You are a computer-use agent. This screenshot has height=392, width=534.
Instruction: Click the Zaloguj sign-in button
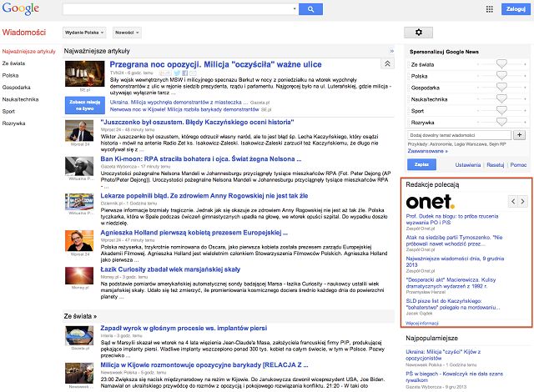(x=516, y=9)
